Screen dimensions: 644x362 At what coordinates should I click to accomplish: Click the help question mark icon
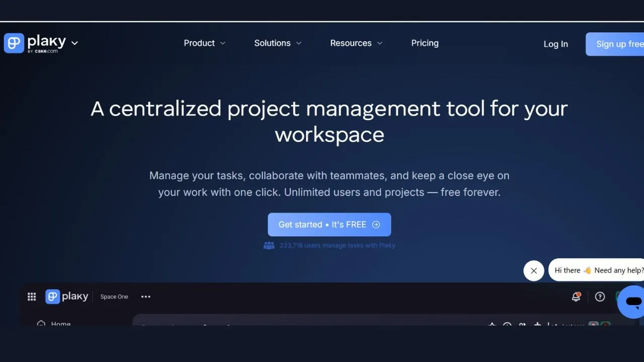coord(600,297)
